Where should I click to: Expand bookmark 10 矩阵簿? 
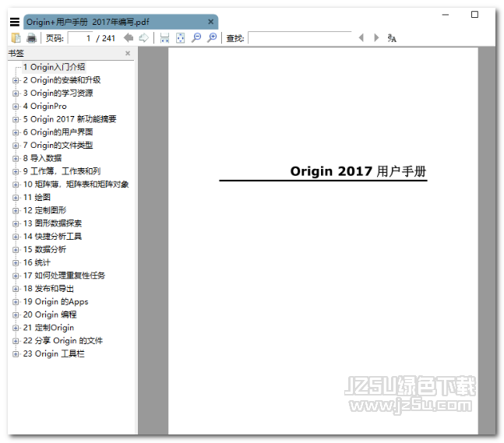tap(16, 185)
